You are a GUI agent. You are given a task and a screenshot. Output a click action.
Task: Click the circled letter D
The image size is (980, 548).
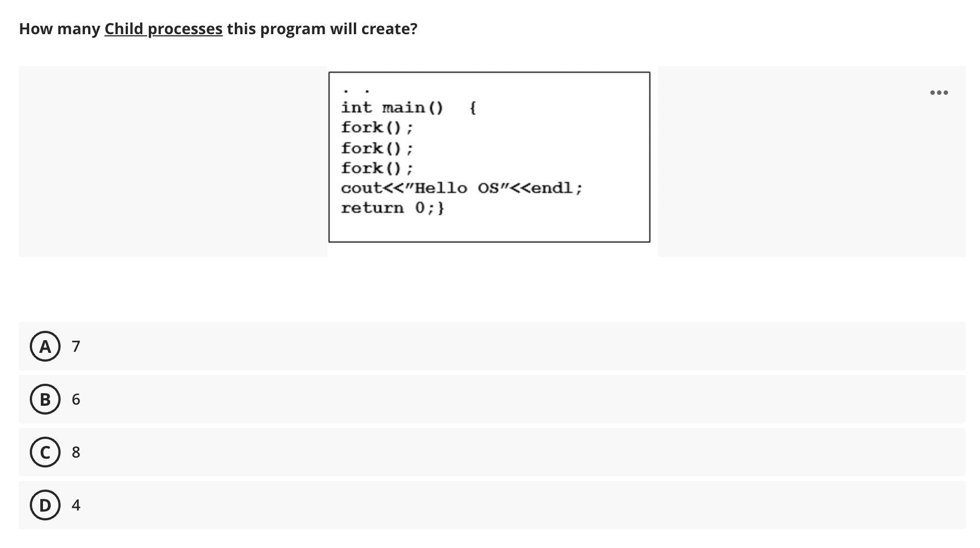tap(46, 505)
